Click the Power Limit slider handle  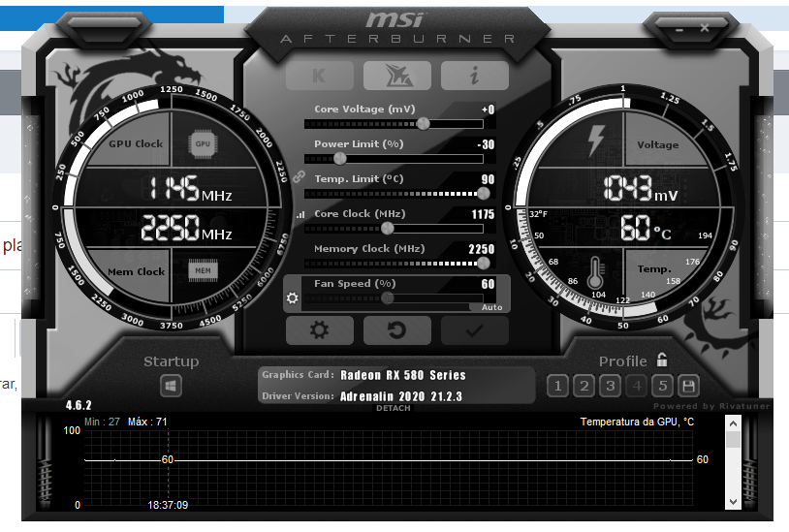pos(340,159)
